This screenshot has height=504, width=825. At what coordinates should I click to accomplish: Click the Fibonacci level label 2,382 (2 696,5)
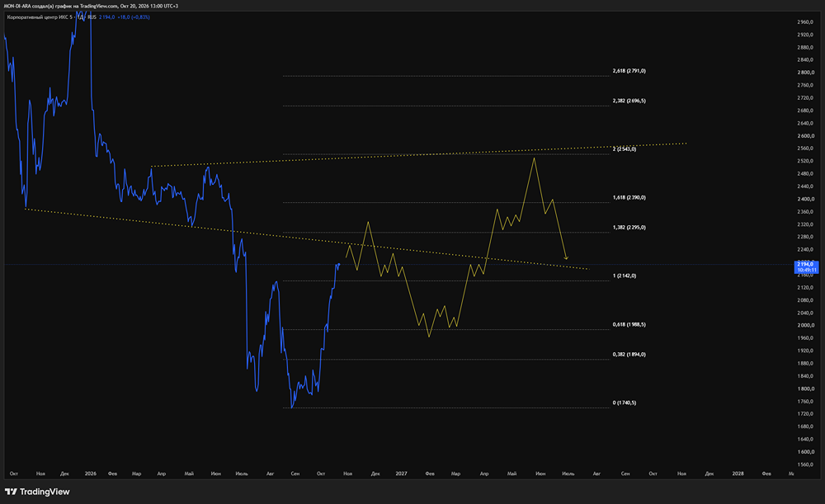click(629, 101)
